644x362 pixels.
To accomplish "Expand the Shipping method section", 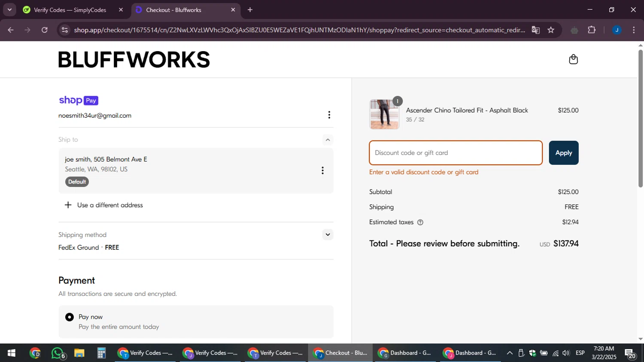I will click(328, 234).
